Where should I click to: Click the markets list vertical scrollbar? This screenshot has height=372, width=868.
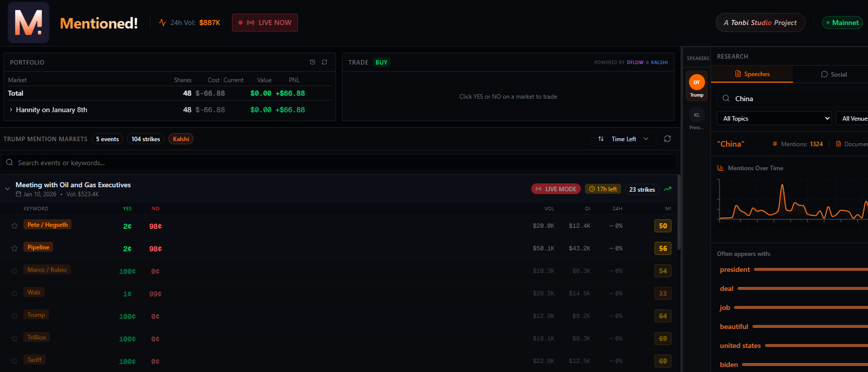coord(678,212)
